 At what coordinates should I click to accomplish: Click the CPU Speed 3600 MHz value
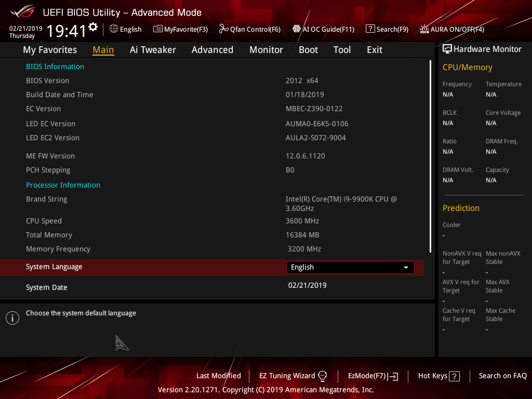302,221
